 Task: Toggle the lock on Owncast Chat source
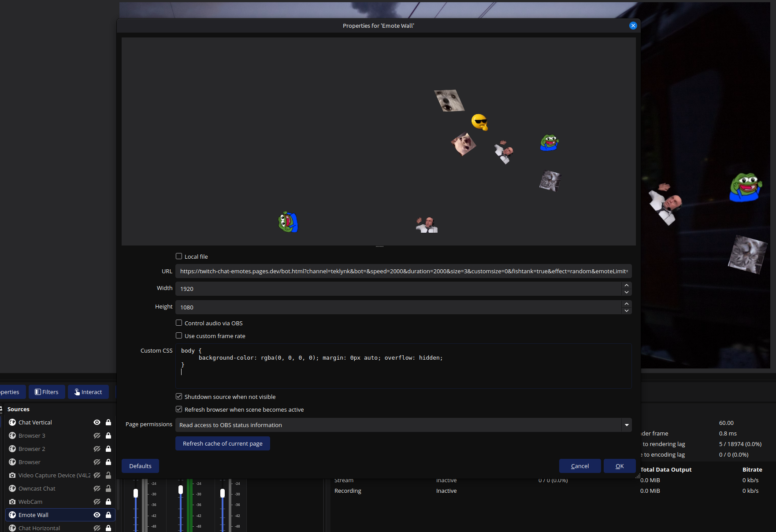pyautogui.click(x=108, y=488)
